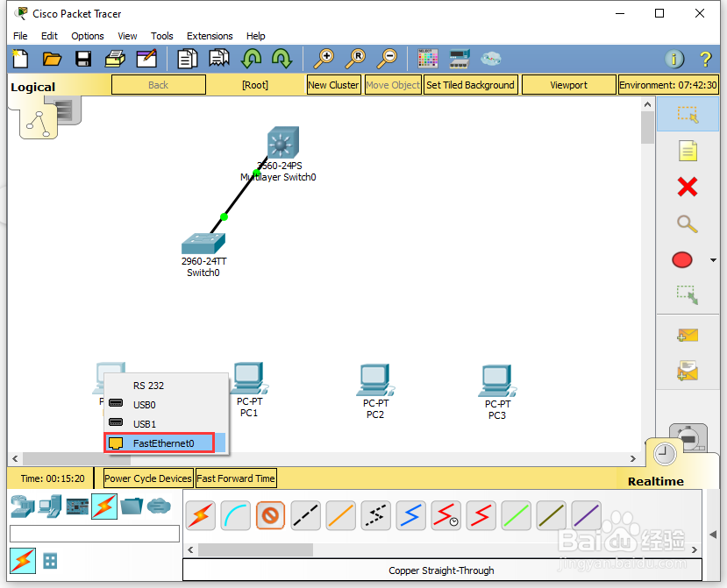Choose the Resize Shape tool
The image size is (727, 588).
[688, 295]
